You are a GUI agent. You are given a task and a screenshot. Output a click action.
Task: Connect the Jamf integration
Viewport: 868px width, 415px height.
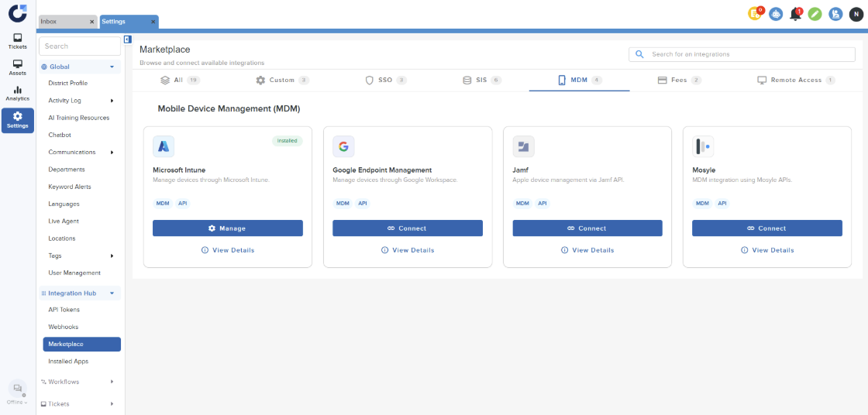tap(587, 228)
